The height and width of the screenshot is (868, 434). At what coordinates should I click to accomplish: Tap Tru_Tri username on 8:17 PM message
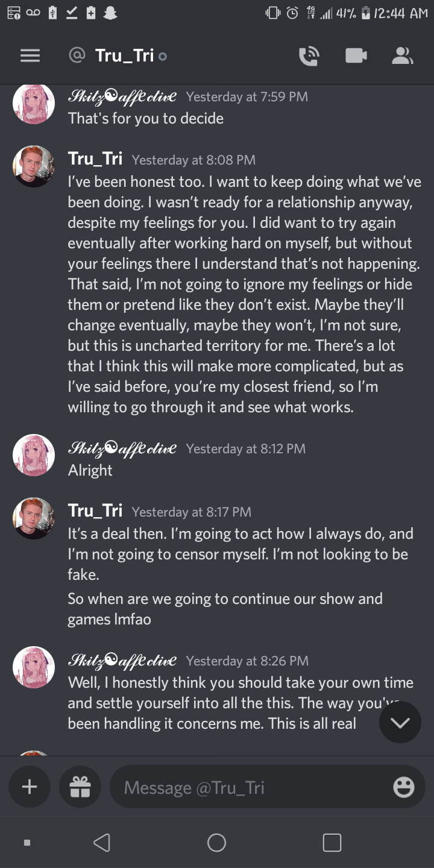coord(95,511)
